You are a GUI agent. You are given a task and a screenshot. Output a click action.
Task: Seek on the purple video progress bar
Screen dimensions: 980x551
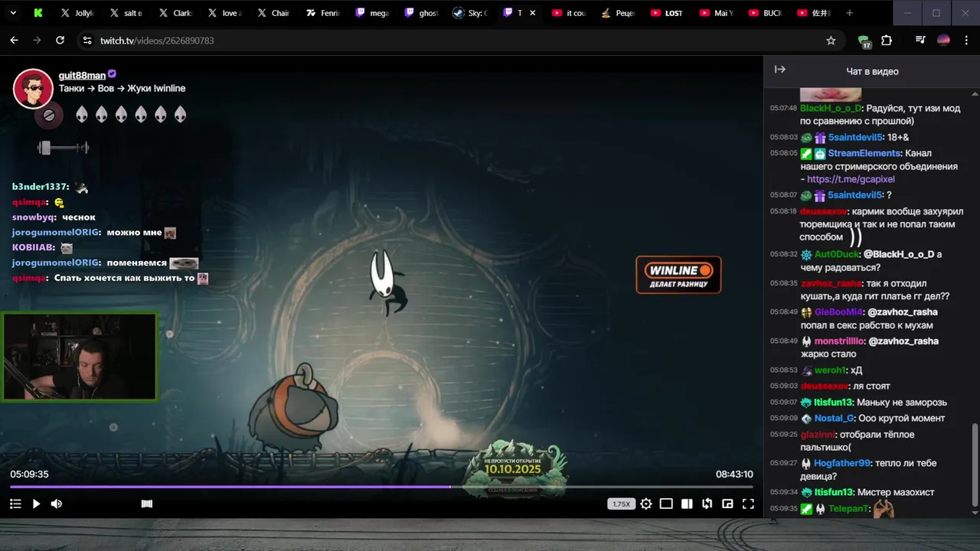pos(381,487)
